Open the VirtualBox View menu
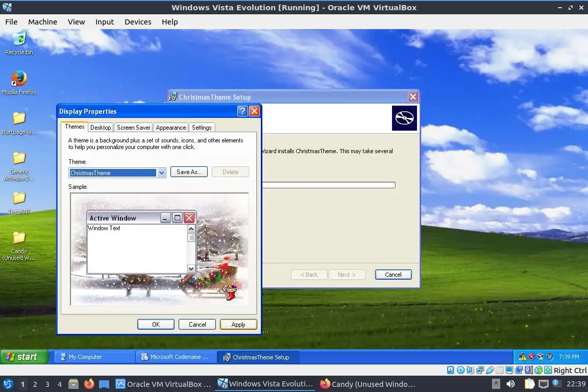Viewport: 588px width, 392px height. click(76, 22)
